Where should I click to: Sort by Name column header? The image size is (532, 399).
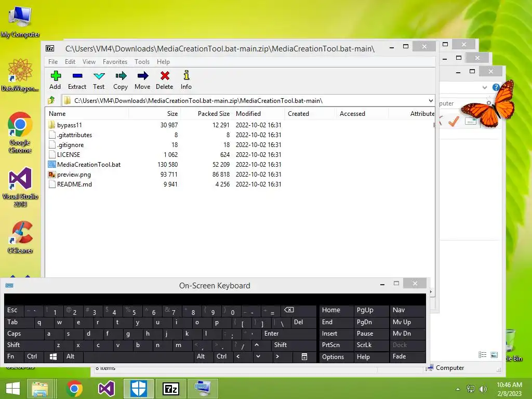coord(87,114)
